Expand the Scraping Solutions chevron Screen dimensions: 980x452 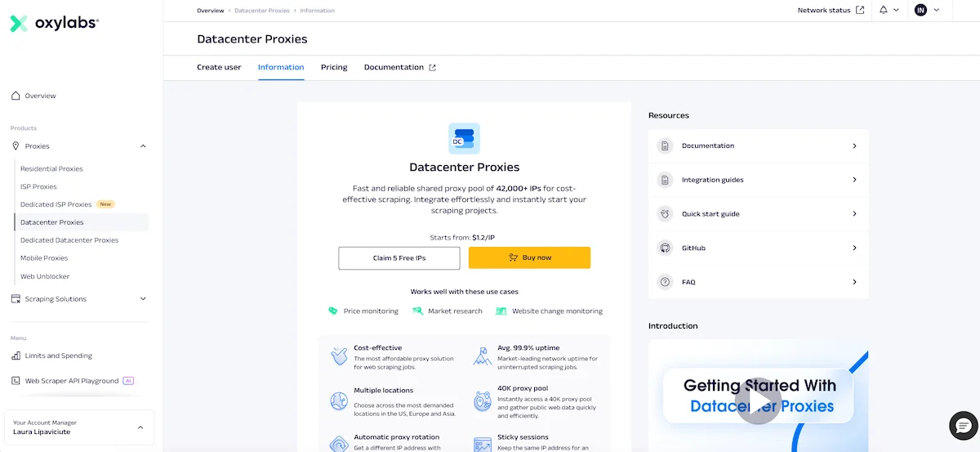[143, 299]
